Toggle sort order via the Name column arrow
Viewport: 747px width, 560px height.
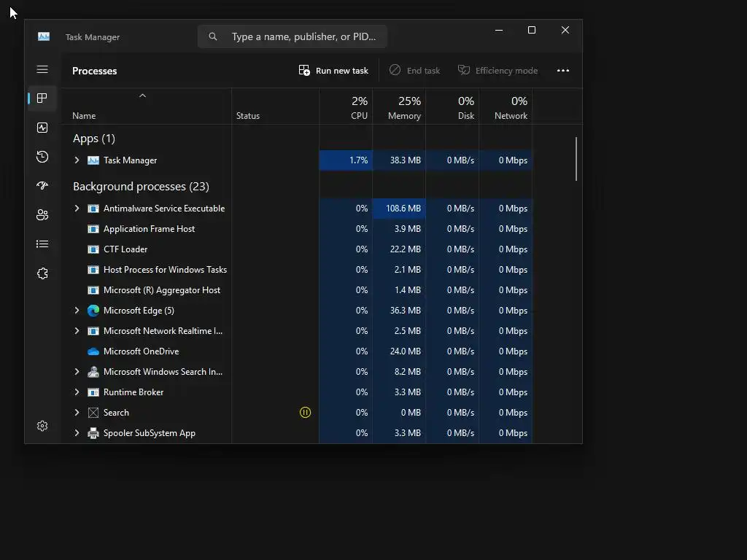pos(142,96)
